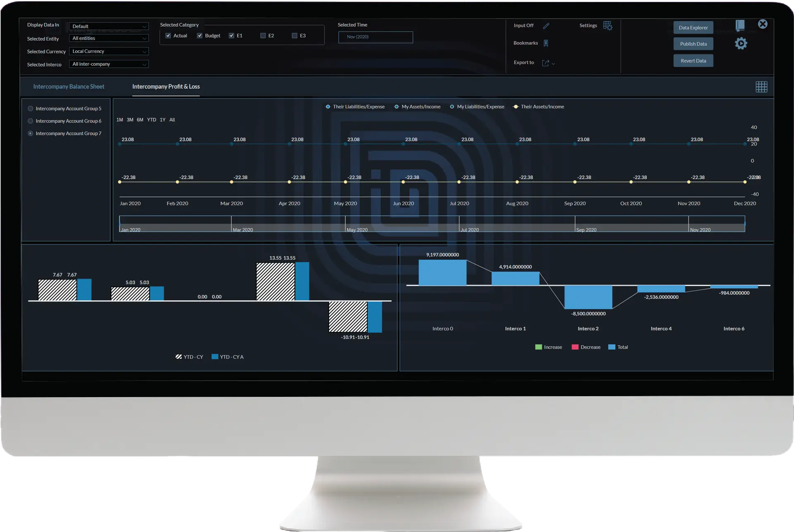Click the grid layout toggle icon

761,87
